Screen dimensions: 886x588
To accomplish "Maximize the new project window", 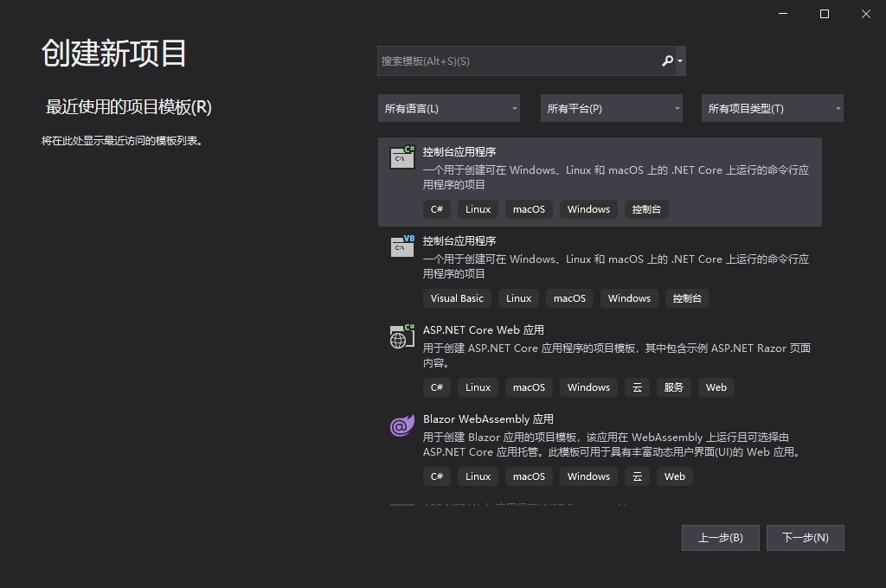I will 825,14.
